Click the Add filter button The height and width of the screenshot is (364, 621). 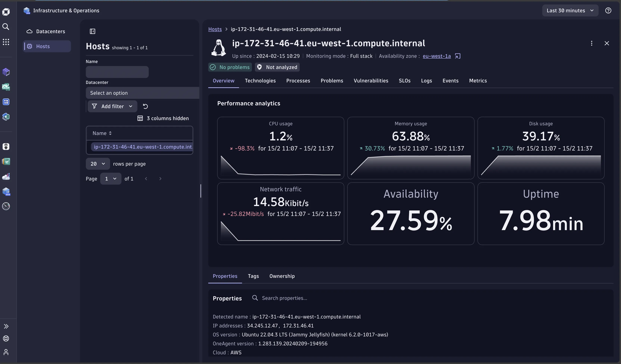point(112,106)
